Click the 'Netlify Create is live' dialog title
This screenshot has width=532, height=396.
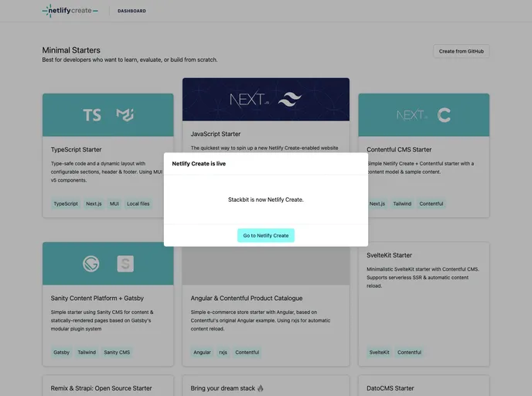[199, 163]
